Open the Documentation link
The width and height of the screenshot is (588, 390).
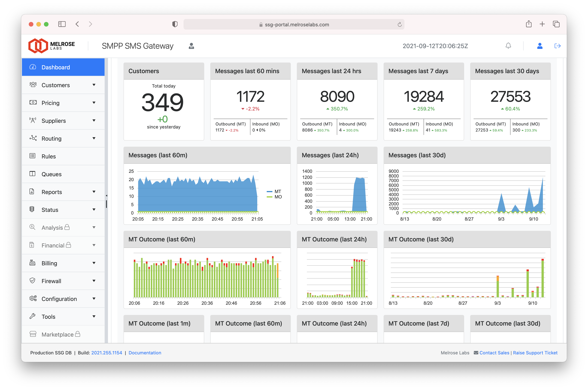(145, 353)
